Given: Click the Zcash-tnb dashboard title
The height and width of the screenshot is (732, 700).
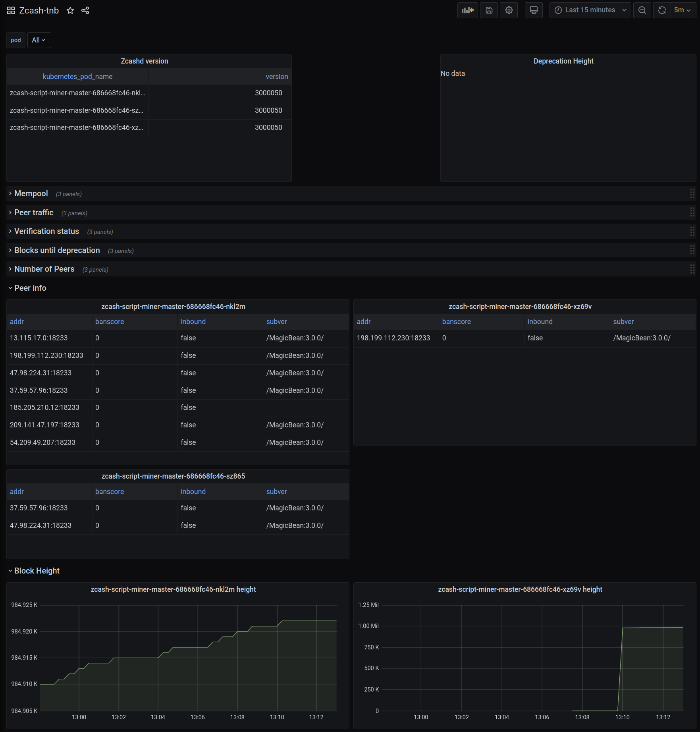Looking at the screenshot, I should 39,10.
